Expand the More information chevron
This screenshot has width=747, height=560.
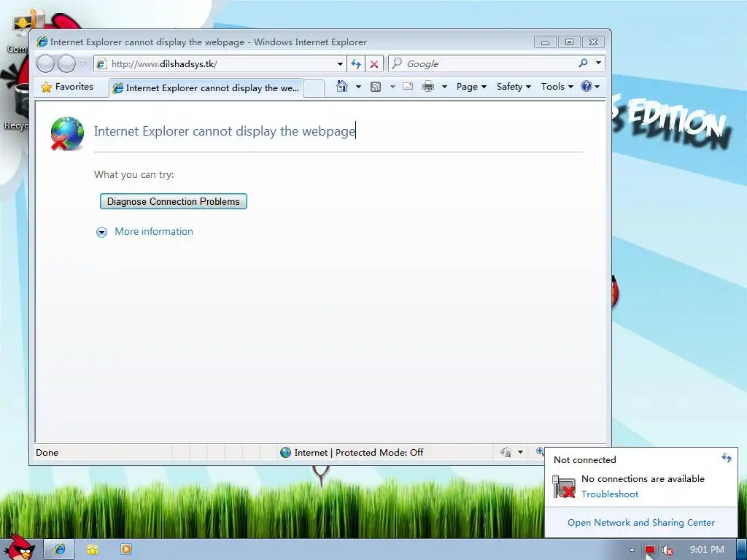[x=101, y=232]
